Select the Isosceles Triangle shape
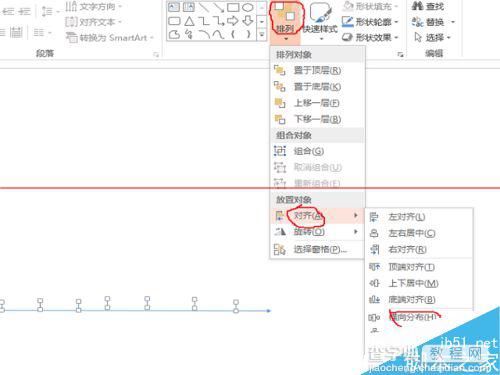The height and width of the screenshot is (375, 500). click(189, 21)
